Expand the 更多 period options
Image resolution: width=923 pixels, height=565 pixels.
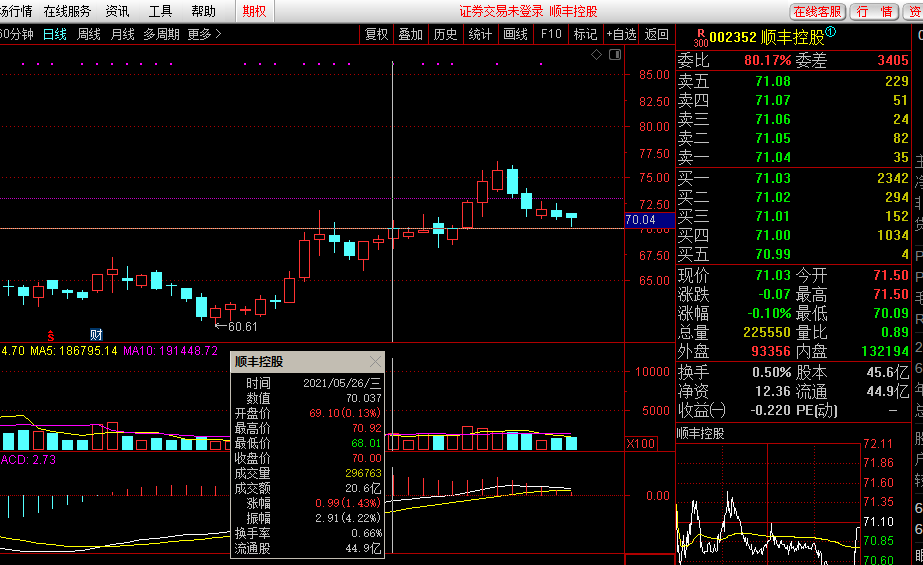point(204,35)
